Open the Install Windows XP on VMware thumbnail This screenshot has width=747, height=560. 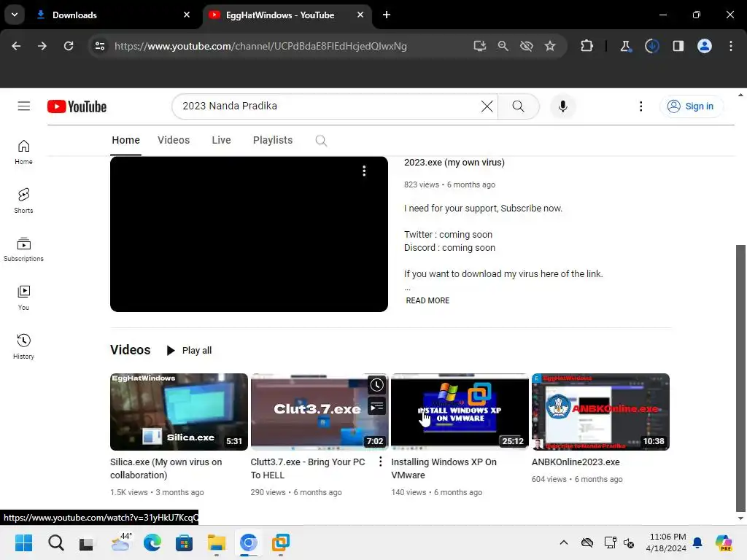click(460, 412)
